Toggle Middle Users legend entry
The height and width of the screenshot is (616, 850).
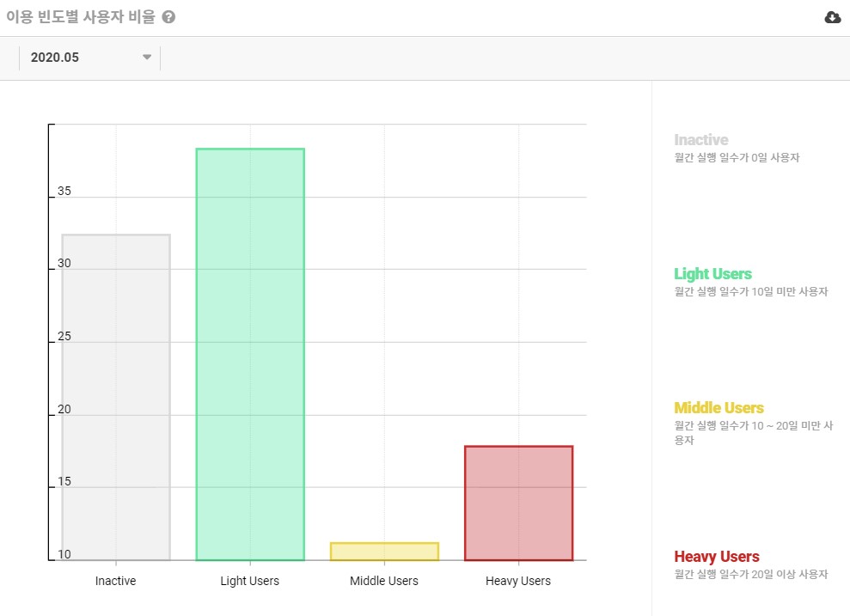pyautogui.click(x=719, y=407)
